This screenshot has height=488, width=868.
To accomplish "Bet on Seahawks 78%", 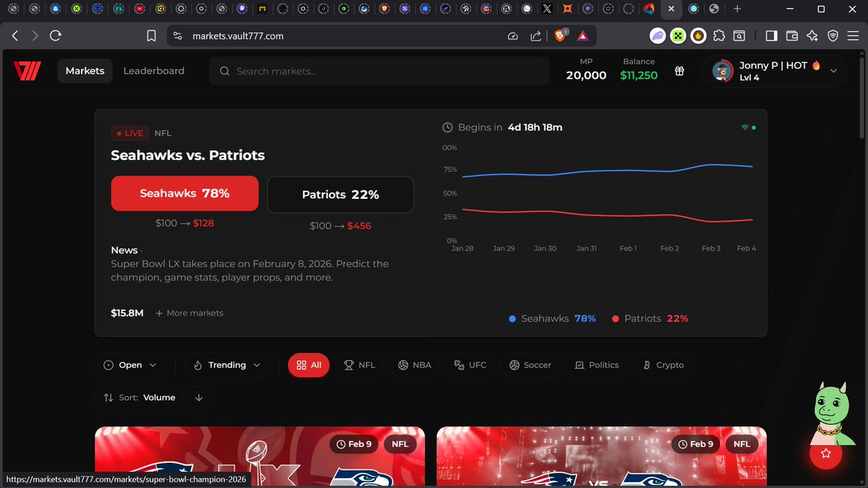I will click(x=184, y=194).
